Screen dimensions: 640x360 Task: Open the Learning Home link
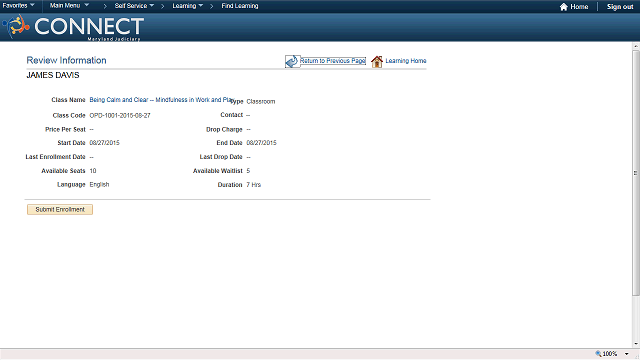[406, 61]
